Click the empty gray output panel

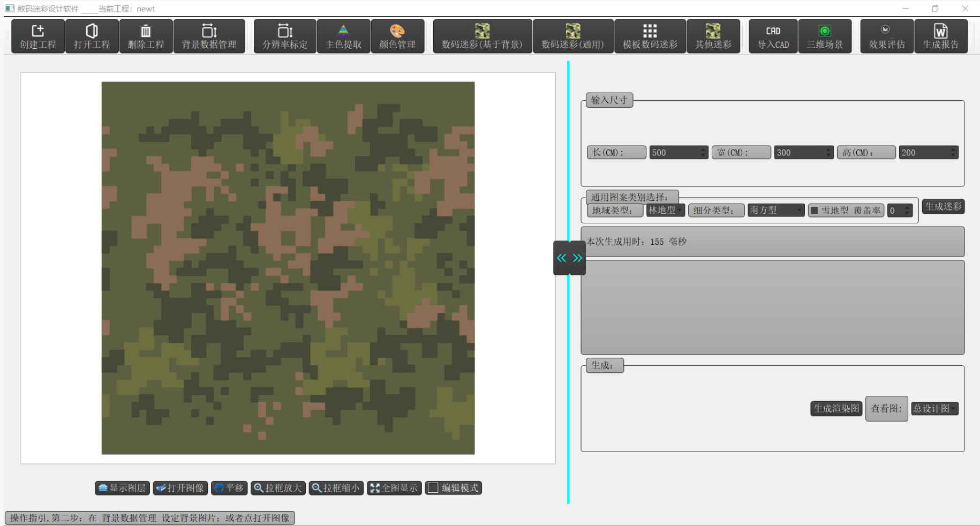[x=773, y=307]
